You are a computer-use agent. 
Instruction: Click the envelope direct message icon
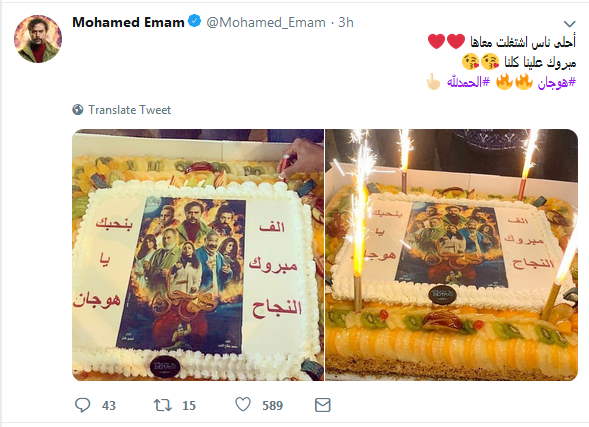coord(323,405)
